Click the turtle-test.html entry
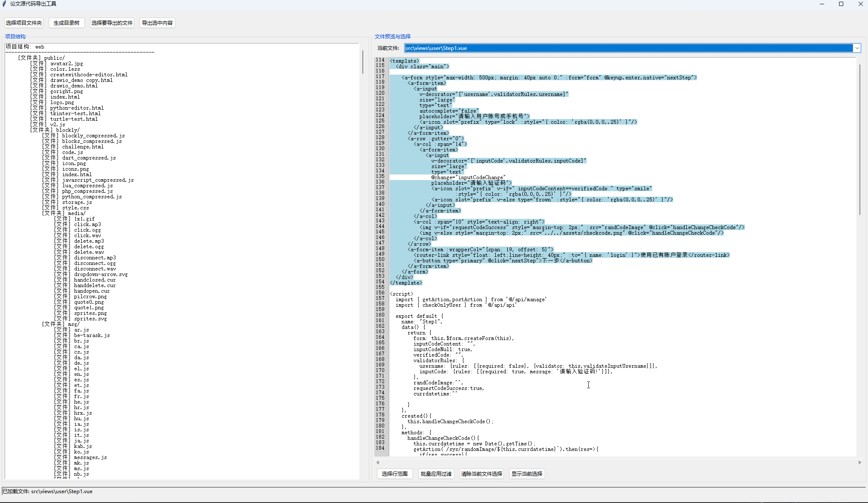Viewport: 868px width, 503px height. pyautogui.click(x=64, y=119)
